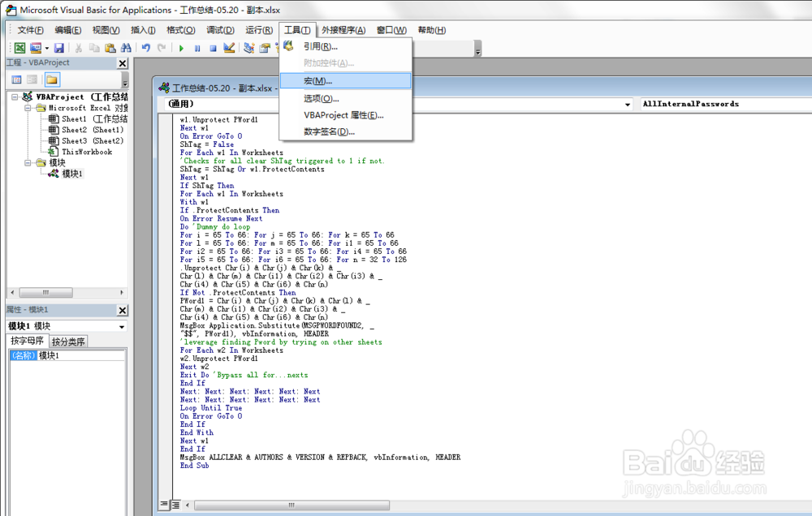Open the 帮助(H) menu
Image resolution: width=812 pixels, height=516 pixels.
tap(431, 30)
